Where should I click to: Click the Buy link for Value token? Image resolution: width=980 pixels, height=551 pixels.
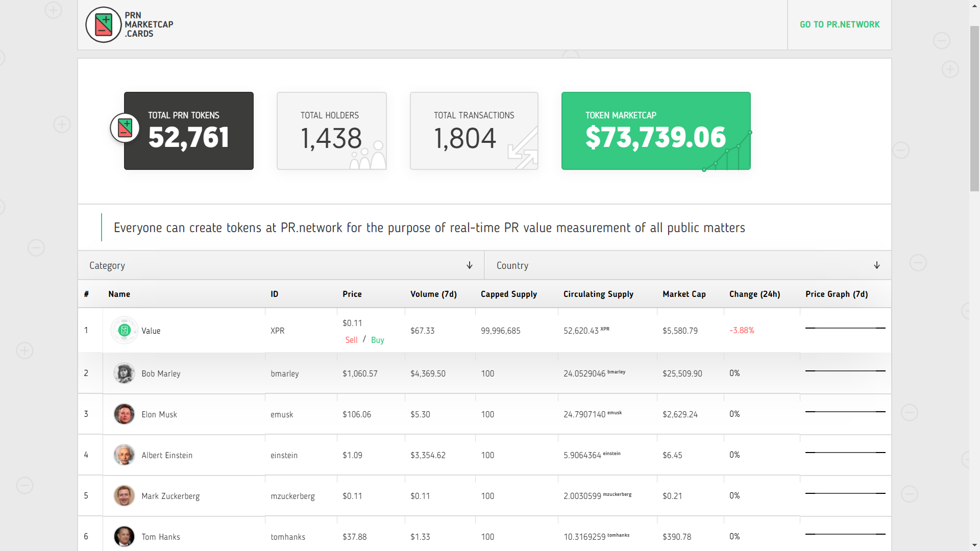(x=377, y=340)
